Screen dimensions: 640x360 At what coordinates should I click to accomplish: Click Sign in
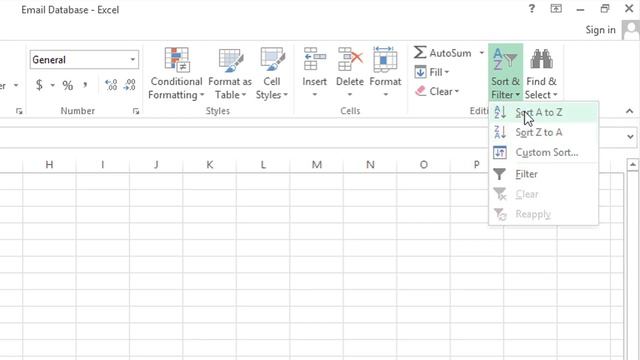[x=600, y=30]
